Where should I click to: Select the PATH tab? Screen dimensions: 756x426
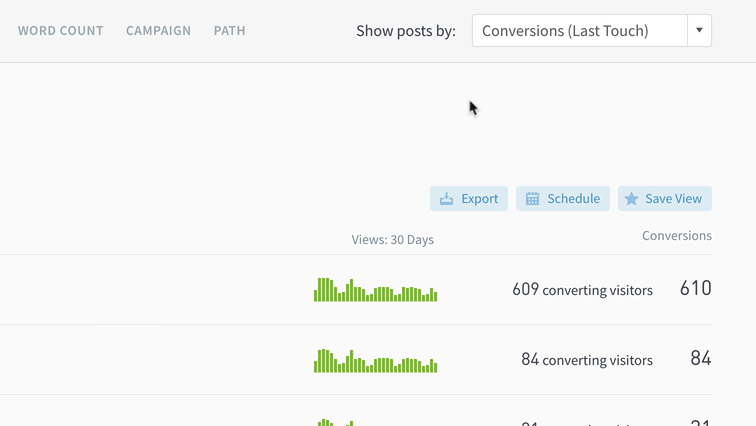(230, 30)
